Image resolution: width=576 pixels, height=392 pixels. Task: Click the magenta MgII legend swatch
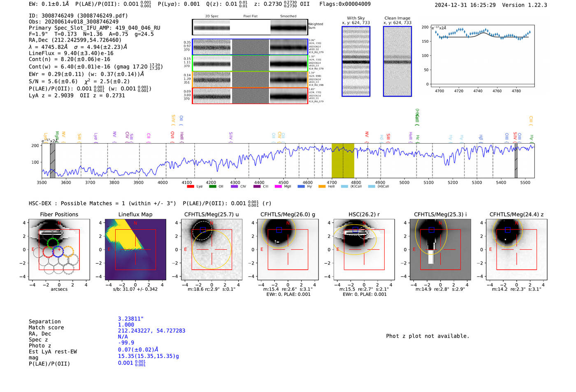click(x=279, y=187)
